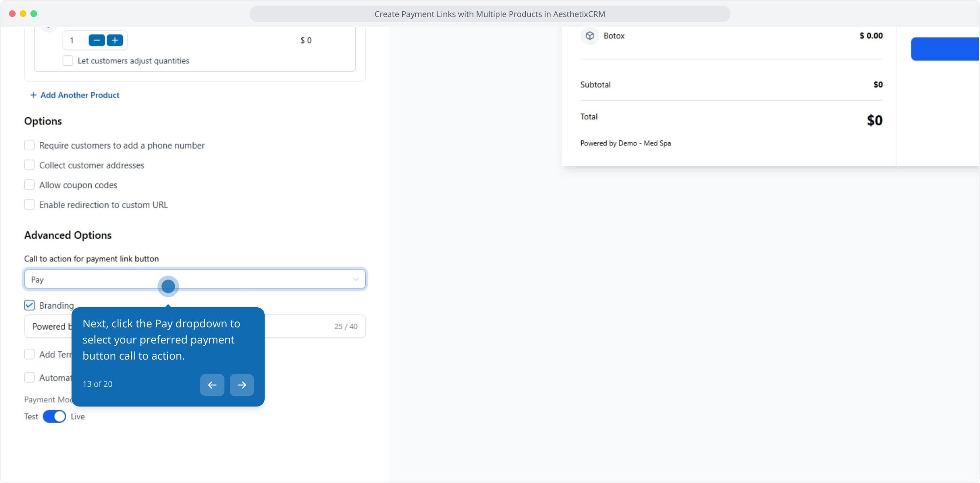The width and height of the screenshot is (980, 483).
Task: Go to previous tour step arrow
Action: coord(212,385)
